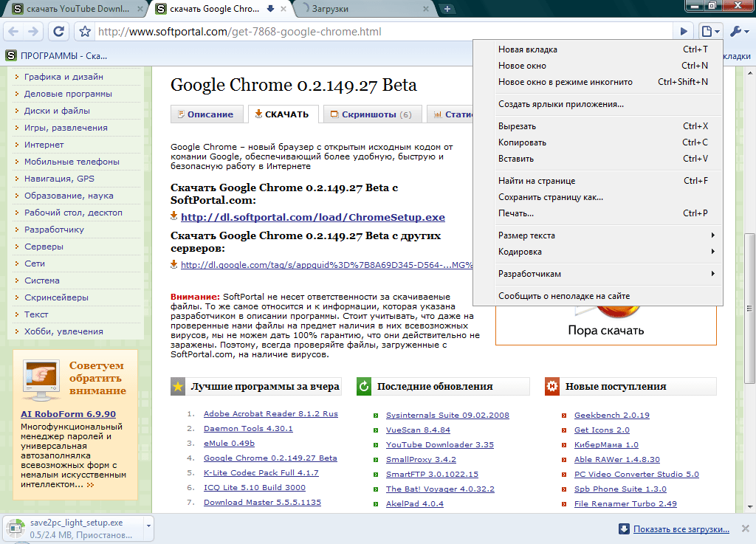Open Хобби, увлечения category
This screenshot has height=544, width=756.
(x=63, y=331)
